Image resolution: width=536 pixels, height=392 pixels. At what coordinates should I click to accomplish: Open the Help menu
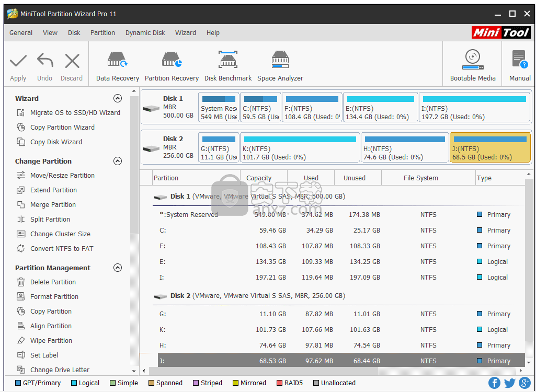[213, 33]
